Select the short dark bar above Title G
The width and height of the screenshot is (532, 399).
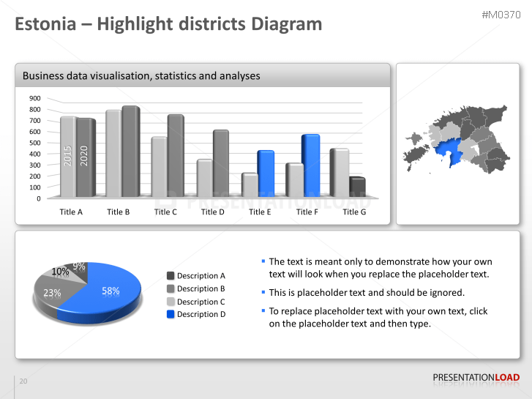(x=356, y=187)
